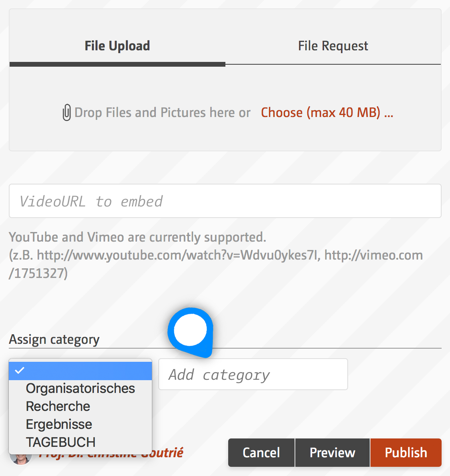Select Recherche from the category list

click(x=80, y=407)
